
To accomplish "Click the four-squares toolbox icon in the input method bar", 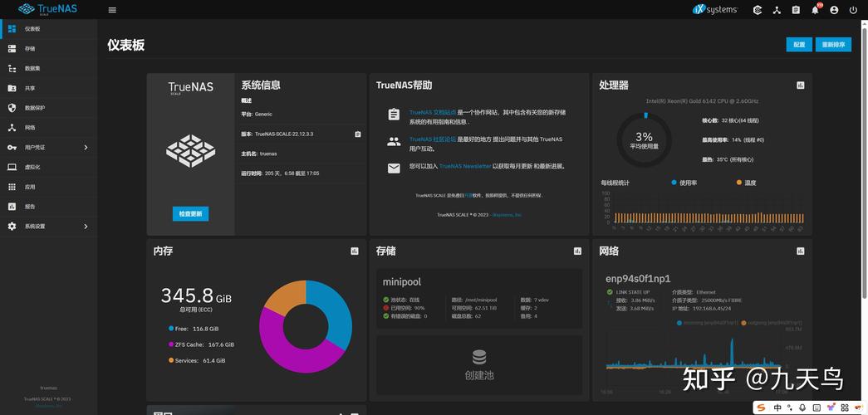I will [x=844, y=408].
